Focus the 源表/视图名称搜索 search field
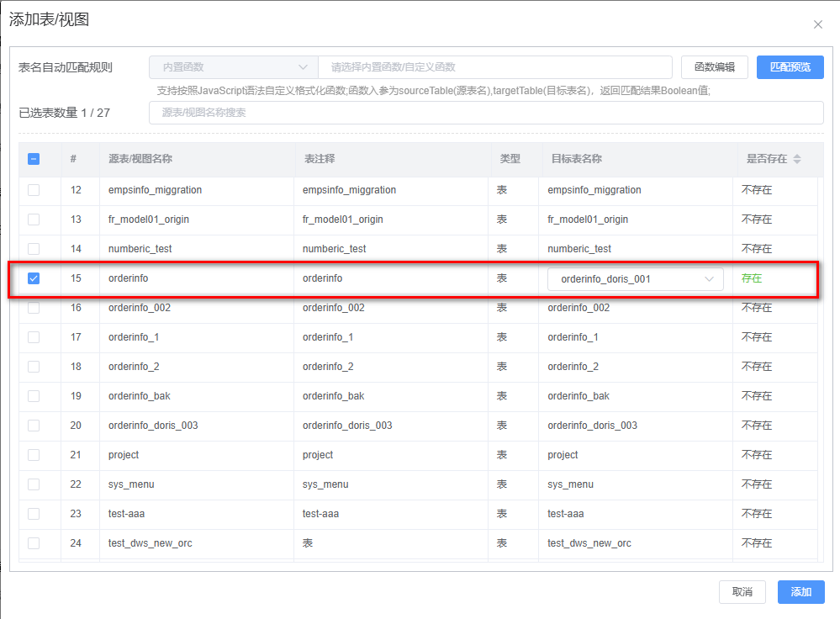The width and height of the screenshot is (840, 619). [485, 113]
